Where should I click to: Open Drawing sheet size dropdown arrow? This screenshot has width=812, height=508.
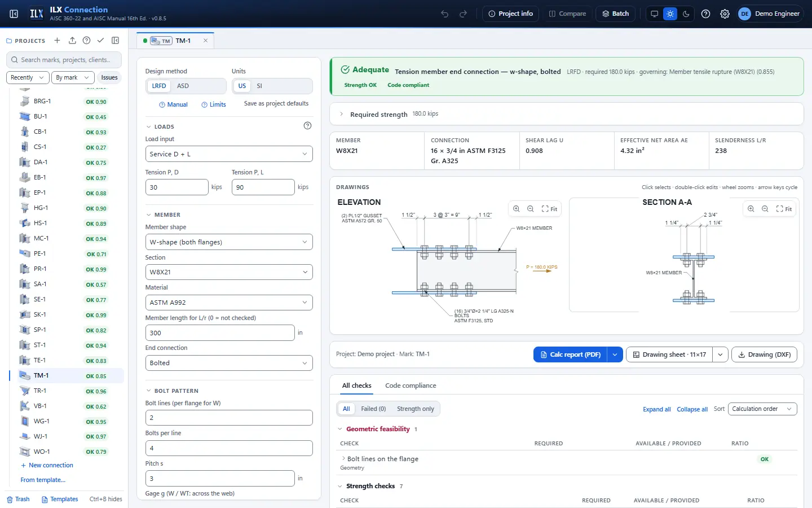pos(720,354)
